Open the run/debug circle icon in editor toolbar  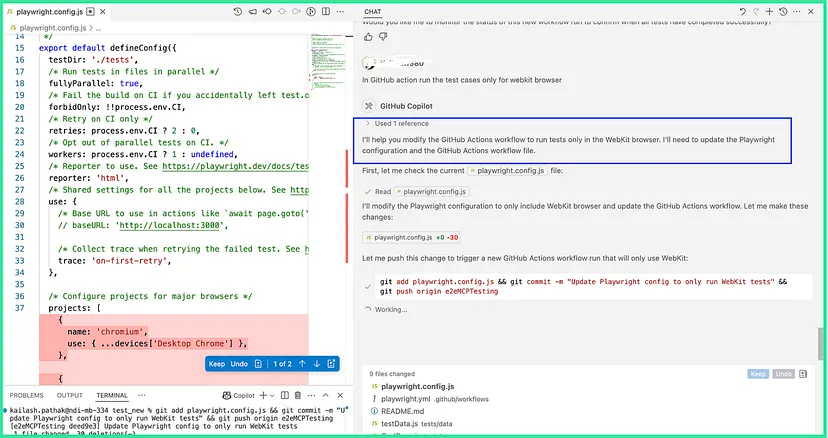[311, 11]
